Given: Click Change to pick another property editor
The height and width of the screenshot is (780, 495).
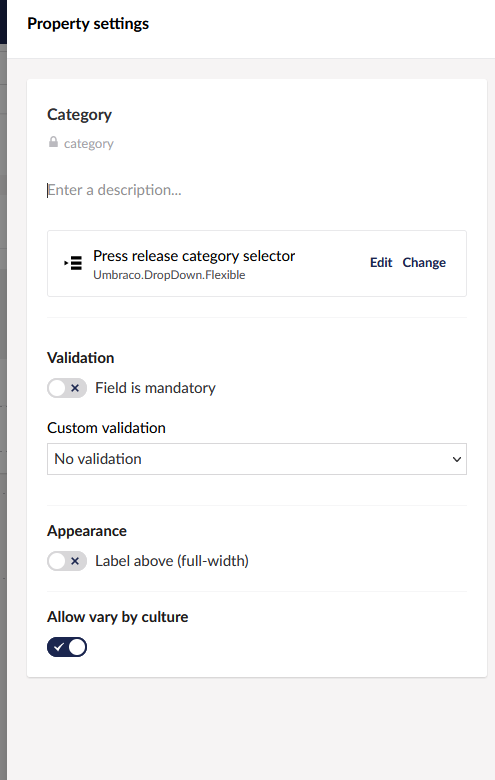Looking at the screenshot, I should [x=424, y=262].
